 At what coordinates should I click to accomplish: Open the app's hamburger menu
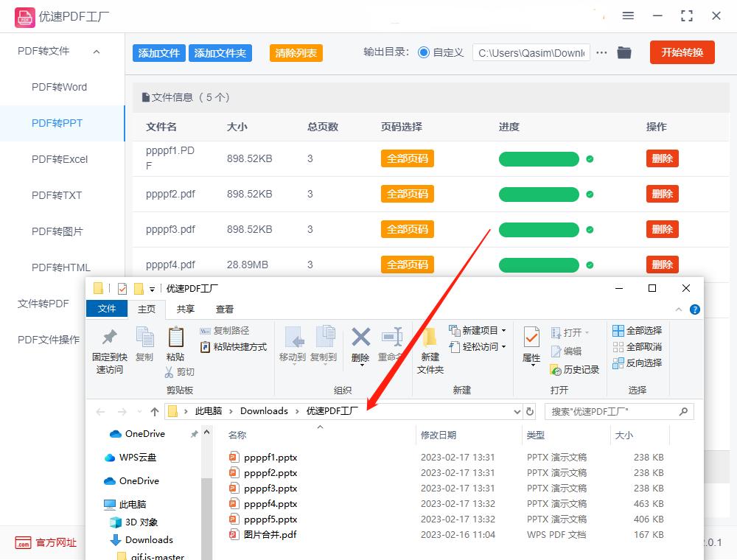click(629, 15)
